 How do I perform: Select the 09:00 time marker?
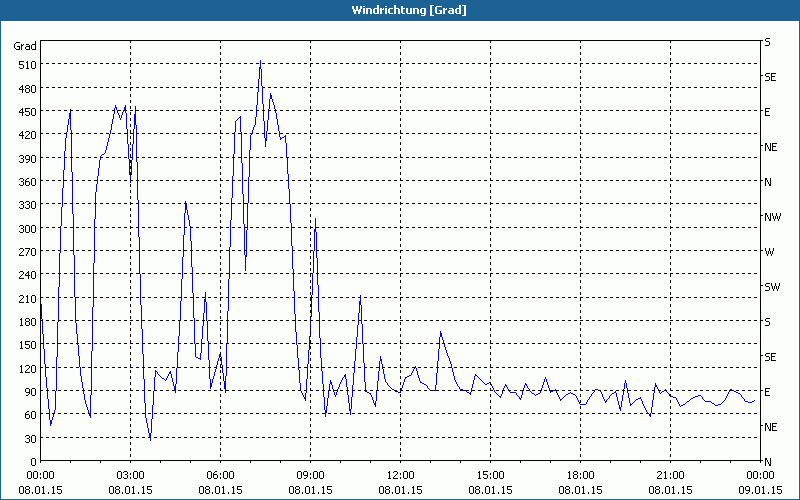point(310,475)
